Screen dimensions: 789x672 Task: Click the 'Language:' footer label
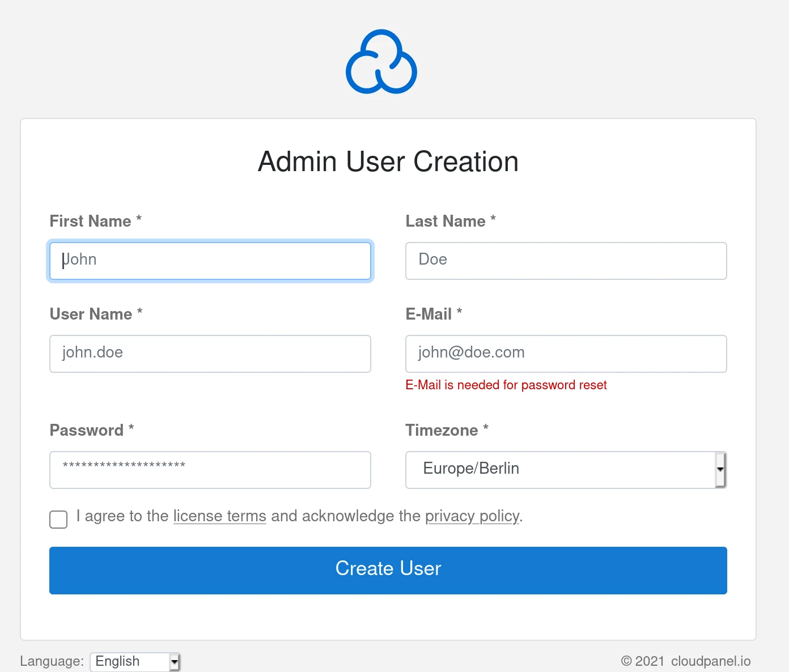[52, 661]
